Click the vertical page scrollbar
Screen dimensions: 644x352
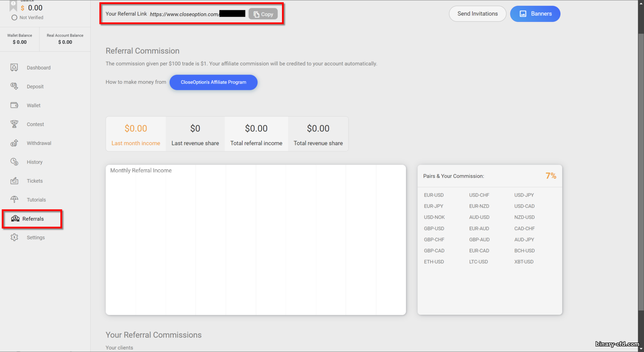coord(641,172)
